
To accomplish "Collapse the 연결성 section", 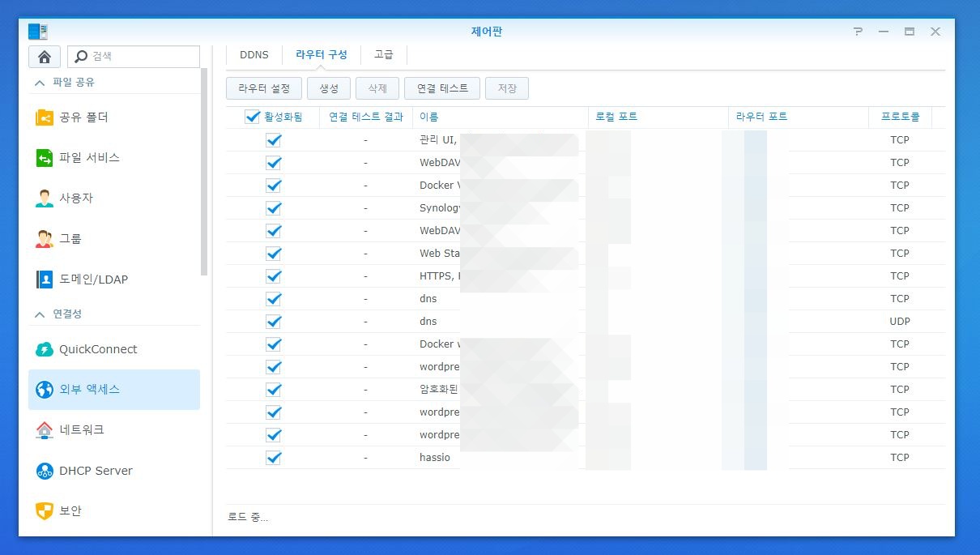I will click(x=39, y=314).
